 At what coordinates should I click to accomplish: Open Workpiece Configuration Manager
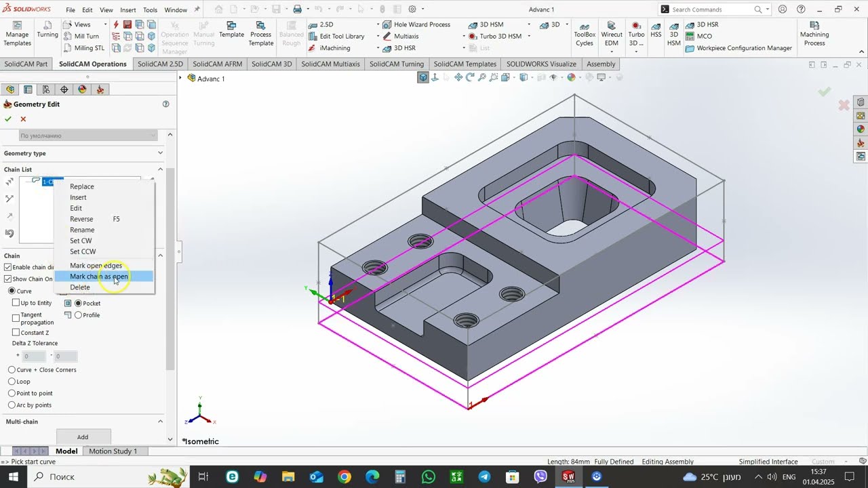coord(738,48)
